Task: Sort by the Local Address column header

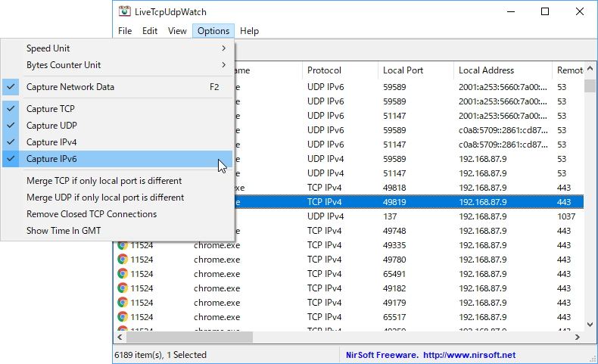Action: 503,70
